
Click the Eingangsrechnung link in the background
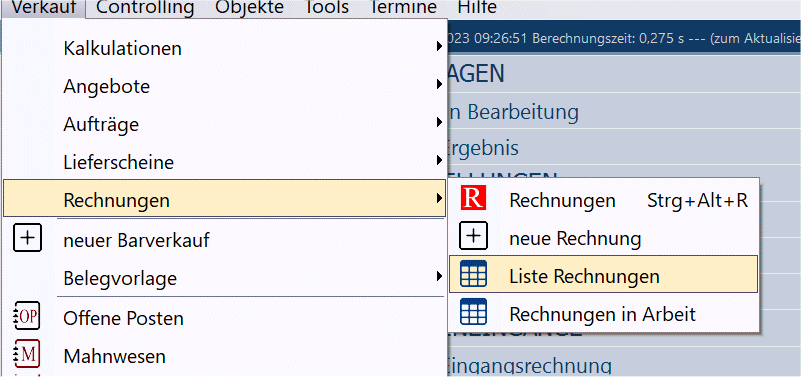(529, 367)
